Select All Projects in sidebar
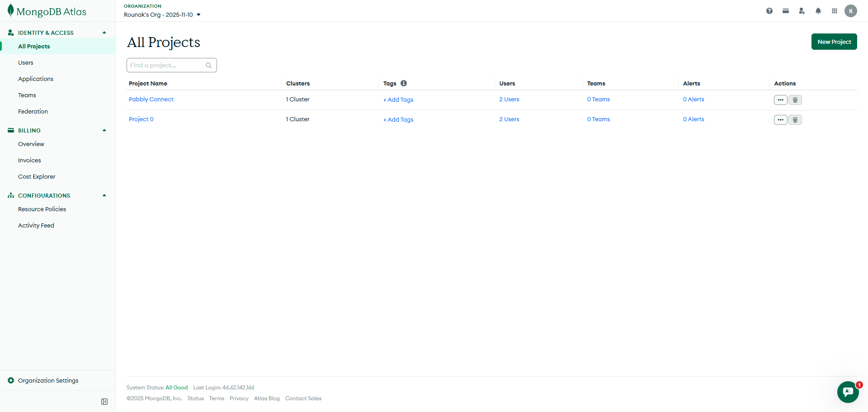The width and height of the screenshot is (868, 412). [58, 46]
